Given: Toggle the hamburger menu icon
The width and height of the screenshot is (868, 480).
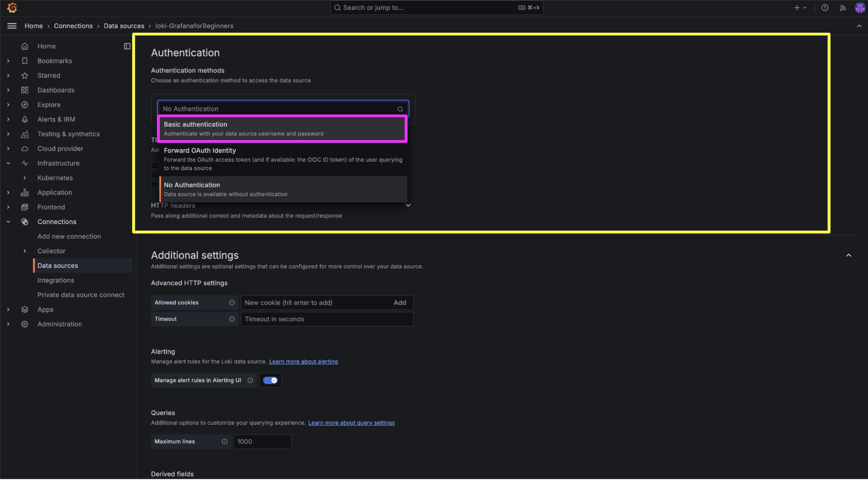Looking at the screenshot, I should 12,26.
